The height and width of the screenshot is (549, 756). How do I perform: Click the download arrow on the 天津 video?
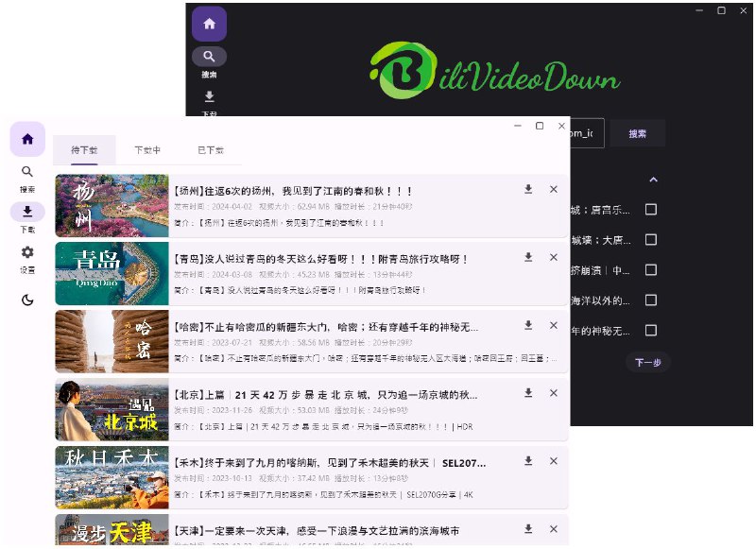tap(527, 529)
